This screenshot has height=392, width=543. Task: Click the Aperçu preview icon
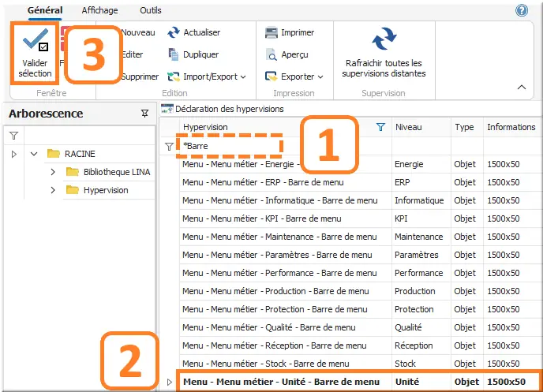pyautogui.click(x=271, y=54)
